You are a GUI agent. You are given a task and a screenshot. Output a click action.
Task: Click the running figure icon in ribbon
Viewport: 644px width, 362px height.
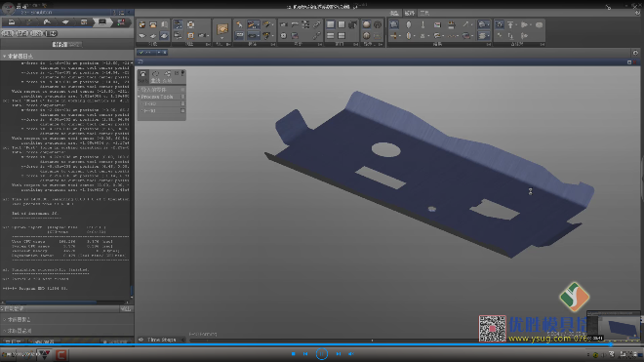pos(239,24)
